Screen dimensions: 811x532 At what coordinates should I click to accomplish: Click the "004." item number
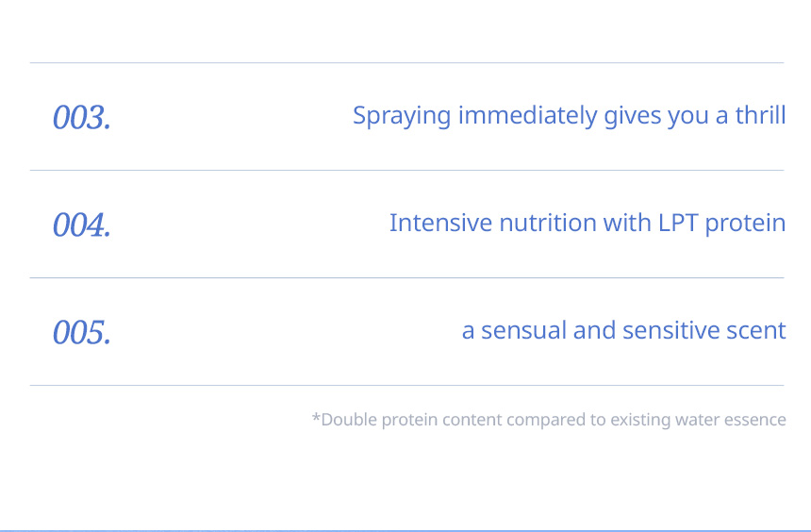(x=82, y=224)
